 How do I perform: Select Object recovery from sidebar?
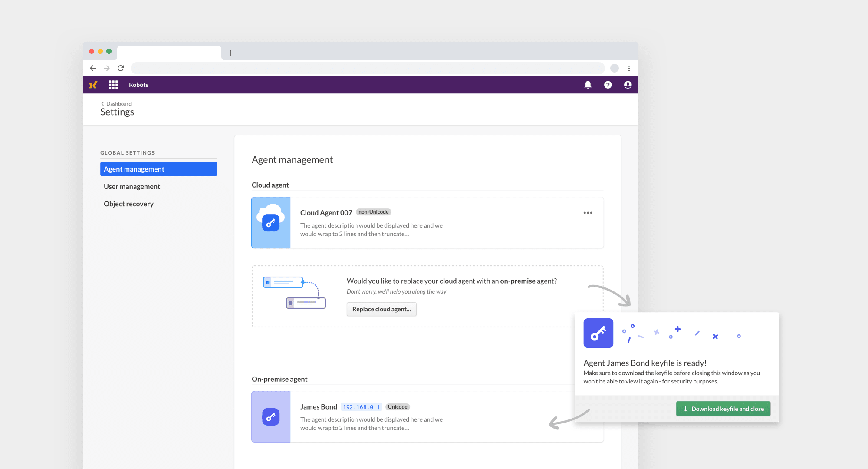pyautogui.click(x=128, y=203)
